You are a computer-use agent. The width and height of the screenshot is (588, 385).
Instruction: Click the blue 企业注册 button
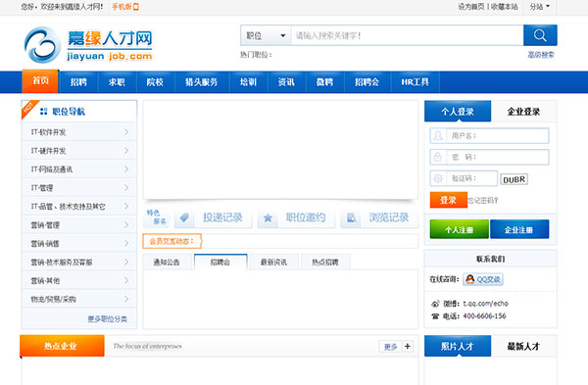(x=519, y=229)
